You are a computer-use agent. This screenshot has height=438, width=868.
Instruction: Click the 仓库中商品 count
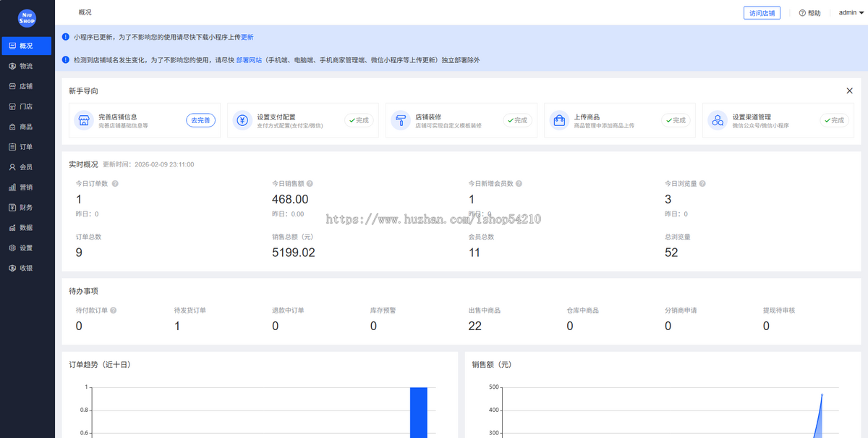pyautogui.click(x=570, y=327)
